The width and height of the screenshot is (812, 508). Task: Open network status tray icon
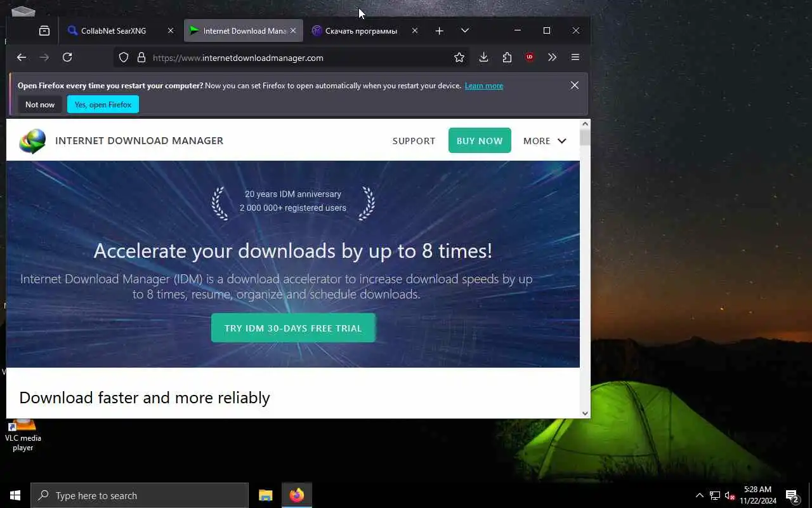(x=715, y=495)
